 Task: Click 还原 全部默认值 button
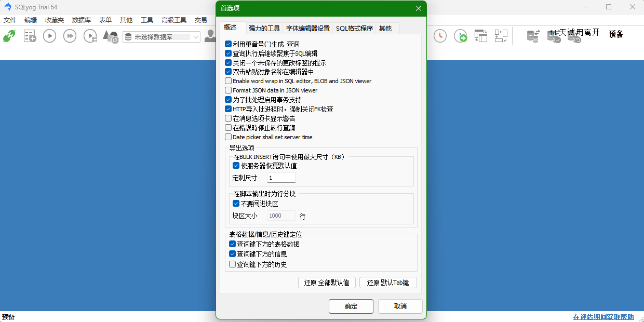tap(327, 283)
